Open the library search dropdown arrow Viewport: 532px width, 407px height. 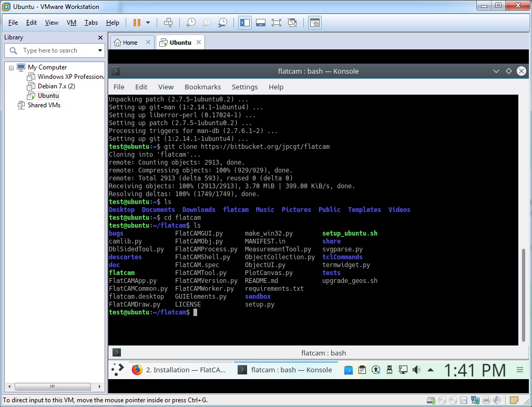coord(100,50)
